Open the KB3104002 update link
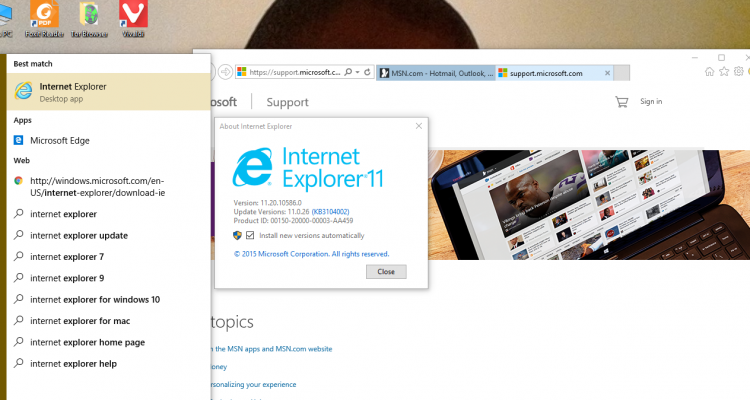This screenshot has width=750, height=400. (331, 211)
